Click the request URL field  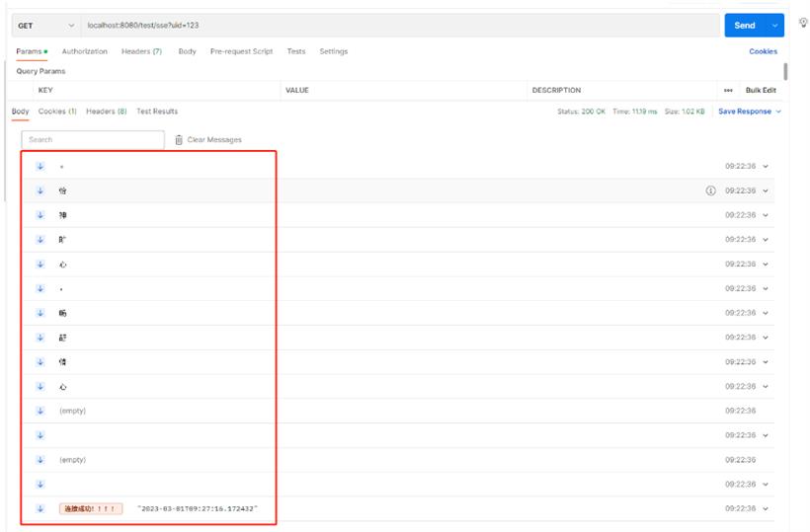400,26
